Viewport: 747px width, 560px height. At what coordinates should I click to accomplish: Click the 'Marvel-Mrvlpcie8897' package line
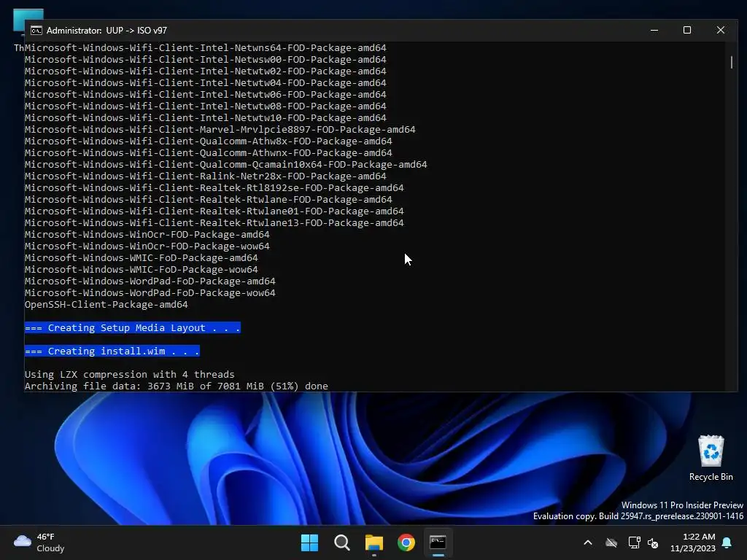(x=220, y=130)
